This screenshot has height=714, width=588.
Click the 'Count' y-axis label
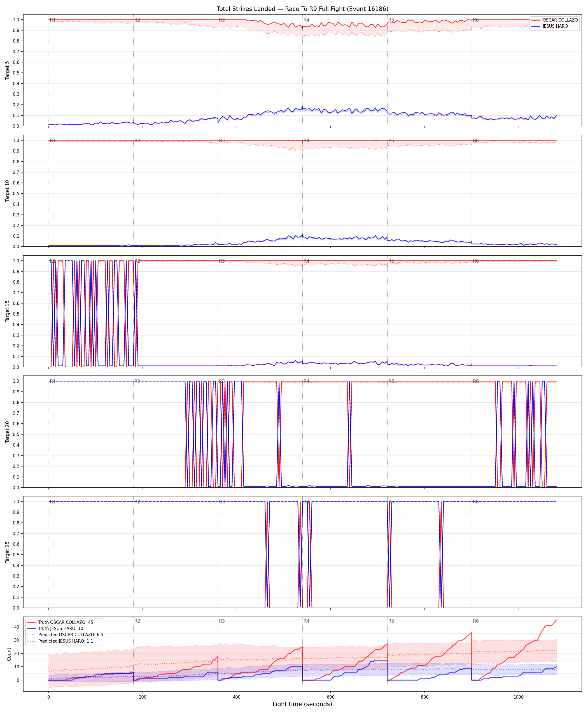pos(9,654)
